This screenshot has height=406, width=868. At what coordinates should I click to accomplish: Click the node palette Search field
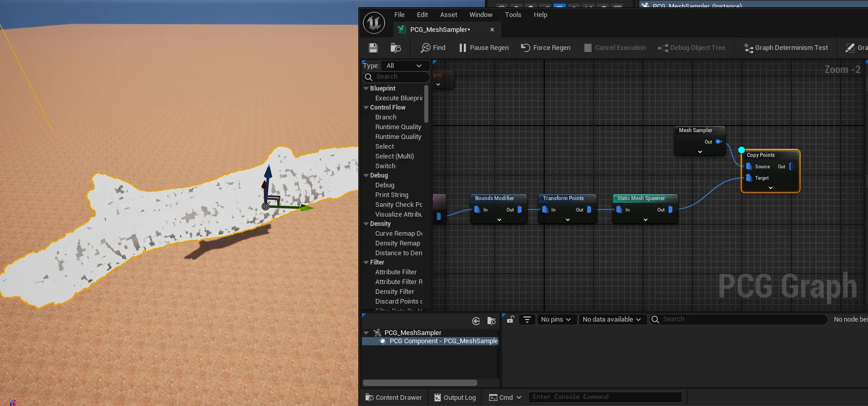pyautogui.click(x=396, y=77)
